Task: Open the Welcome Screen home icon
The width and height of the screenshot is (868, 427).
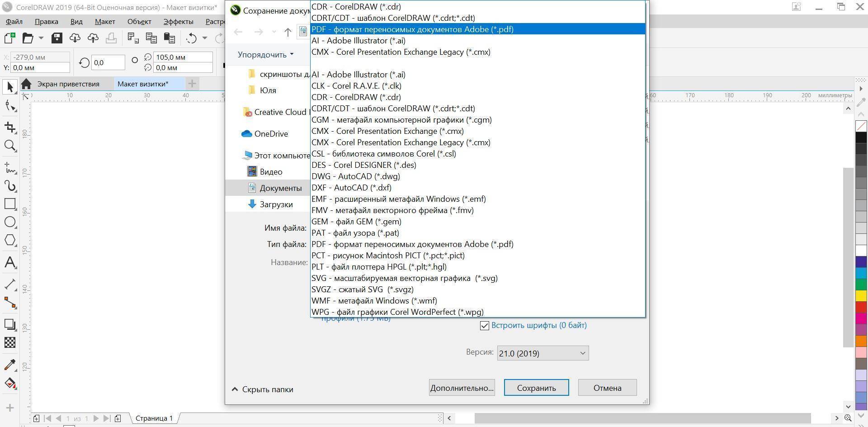Action: [x=26, y=84]
